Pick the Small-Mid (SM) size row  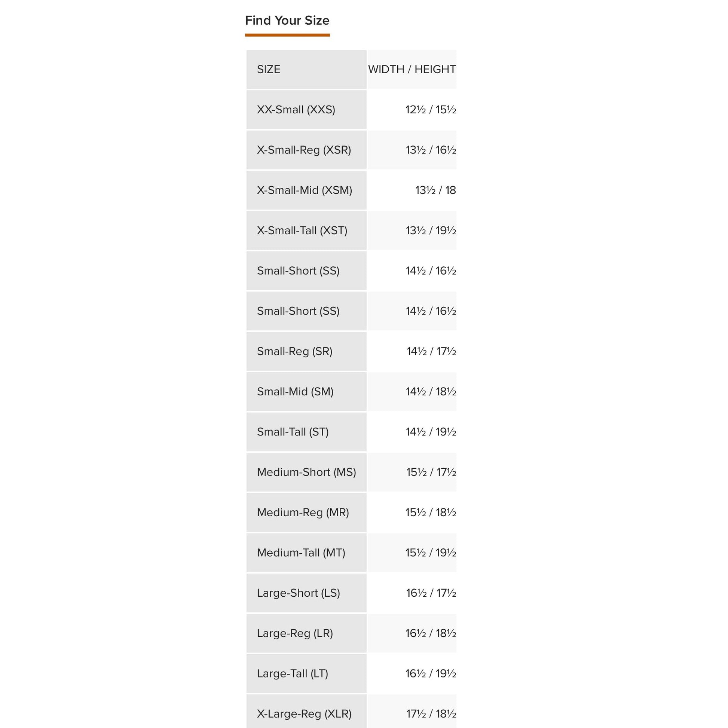click(x=296, y=392)
